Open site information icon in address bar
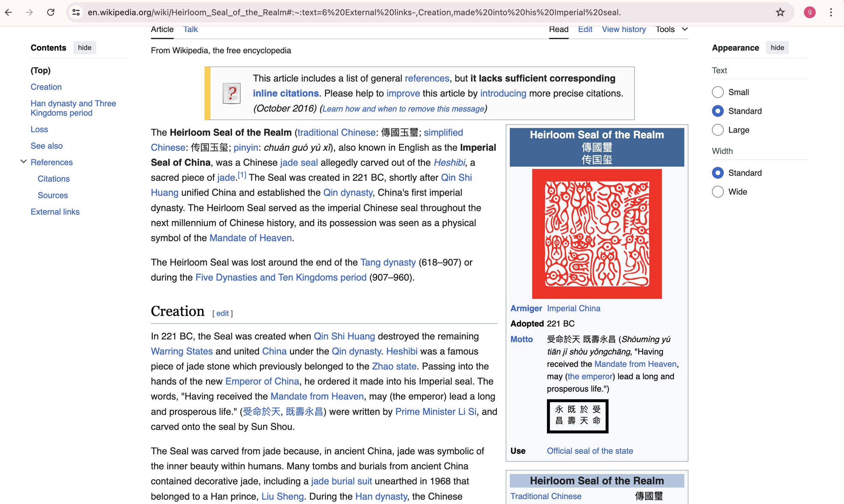Image resolution: width=844 pixels, height=504 pixels. point(76,12)
